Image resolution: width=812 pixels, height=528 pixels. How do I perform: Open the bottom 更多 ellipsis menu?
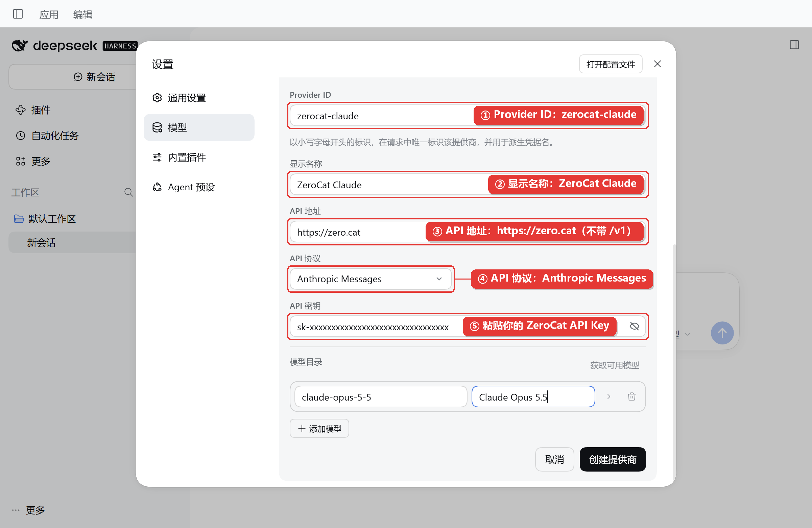pyautogui.click(x=28, y=510)
